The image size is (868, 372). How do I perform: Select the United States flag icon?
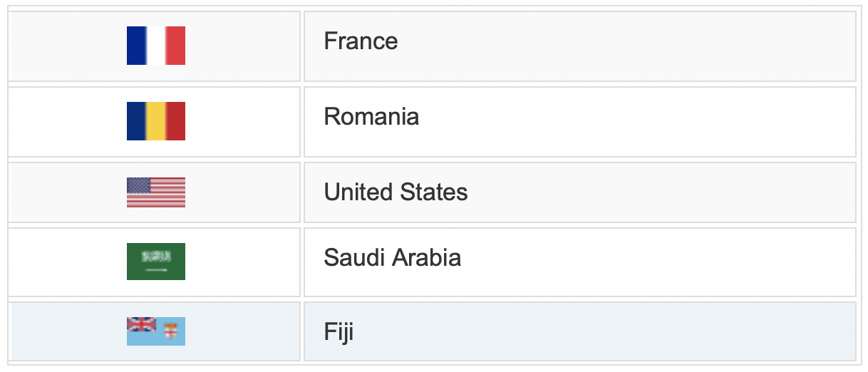coord(156,192)
